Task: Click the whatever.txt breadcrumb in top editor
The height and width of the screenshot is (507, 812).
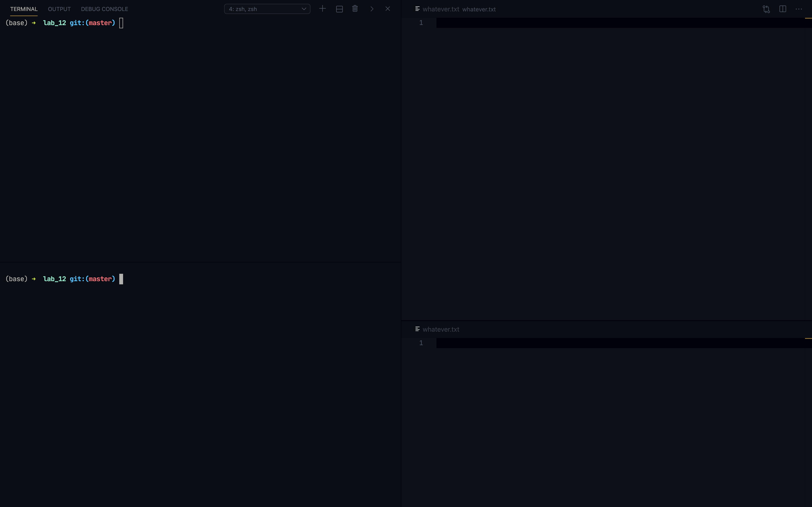Action: [479, 9]
